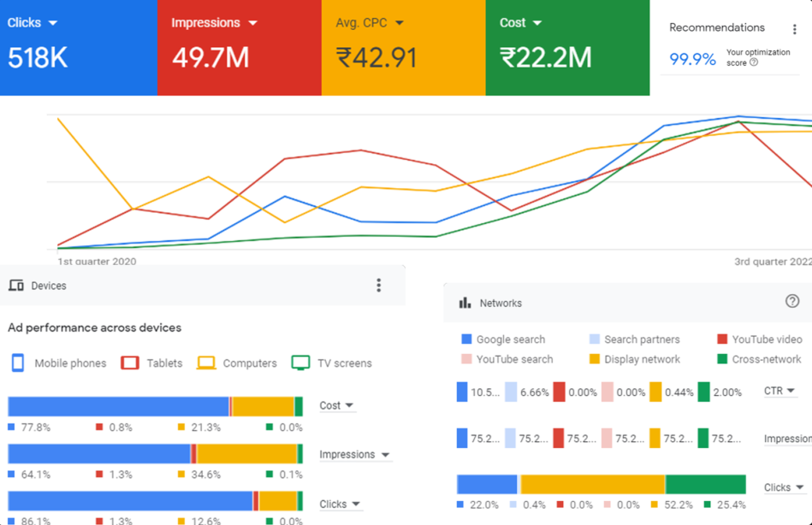Open the three-dot menu on the Devices card
The width and height of the screenshot is (812, 525).
(x=378, y=285)
